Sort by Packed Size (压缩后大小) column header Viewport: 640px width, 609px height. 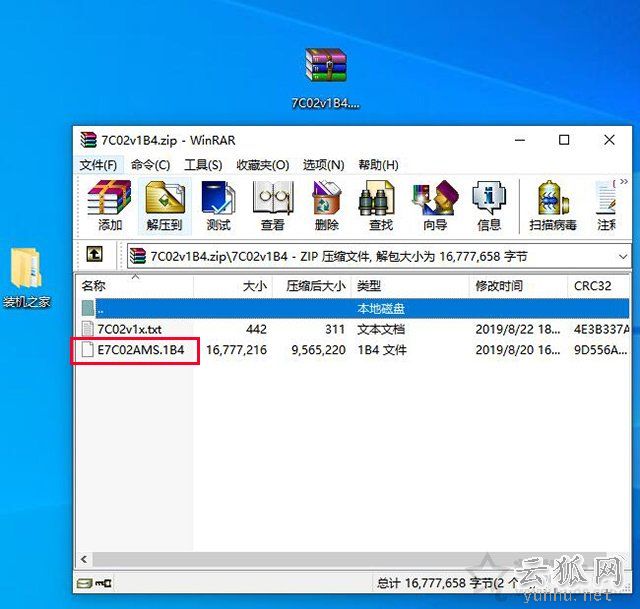312,286
